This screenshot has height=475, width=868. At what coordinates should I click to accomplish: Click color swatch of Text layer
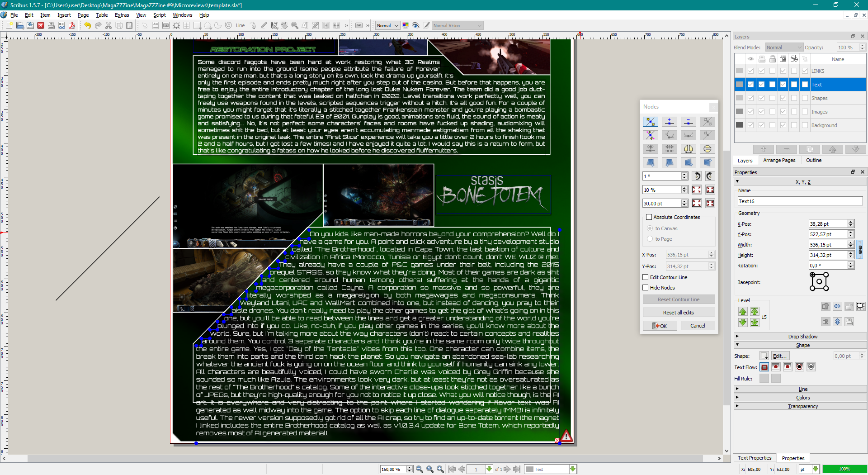(740, 85)
